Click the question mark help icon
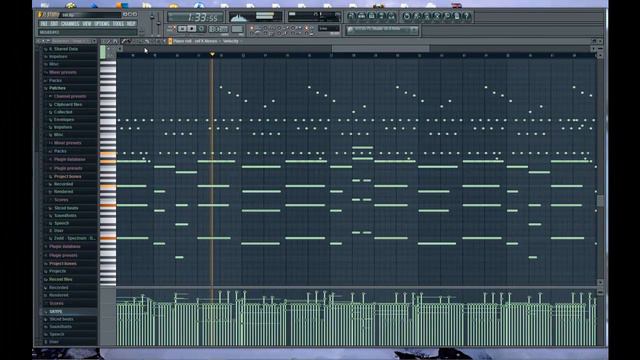Image resolution: width=640 pixels, height=360 pixels. pyautogui.click(x=467, y=16)
